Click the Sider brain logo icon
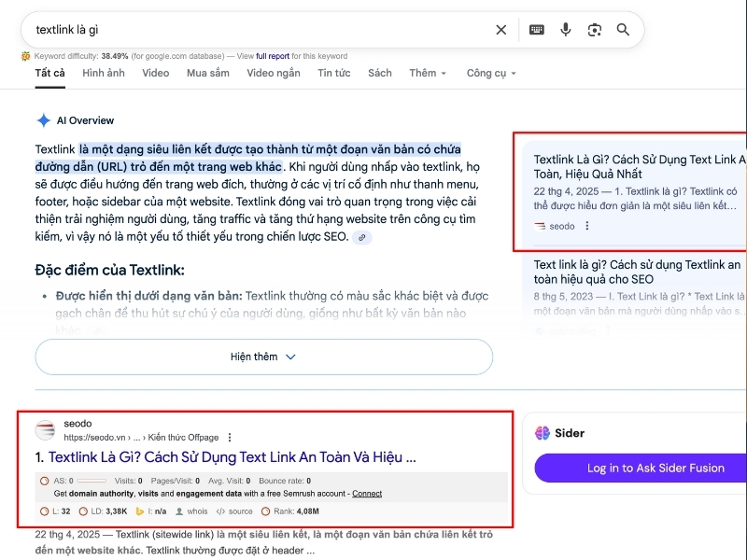 coord(543,433)
